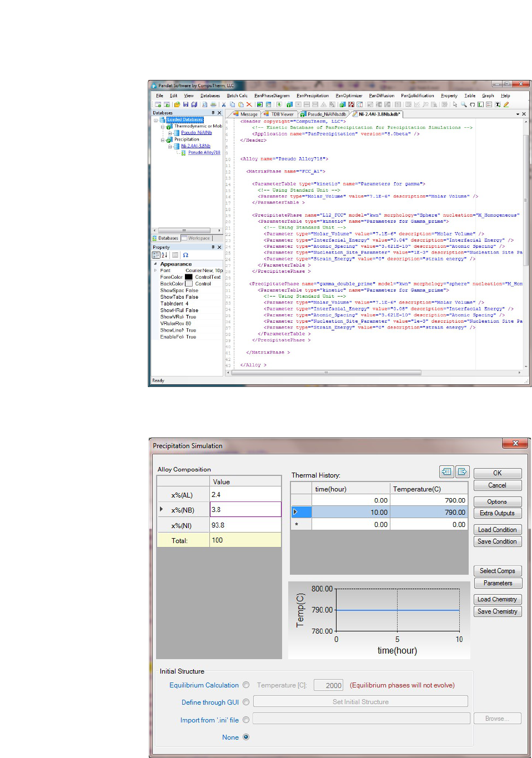Open the PanOptimizer menu
Screen dimensions: 532x758
coord(349,96)
